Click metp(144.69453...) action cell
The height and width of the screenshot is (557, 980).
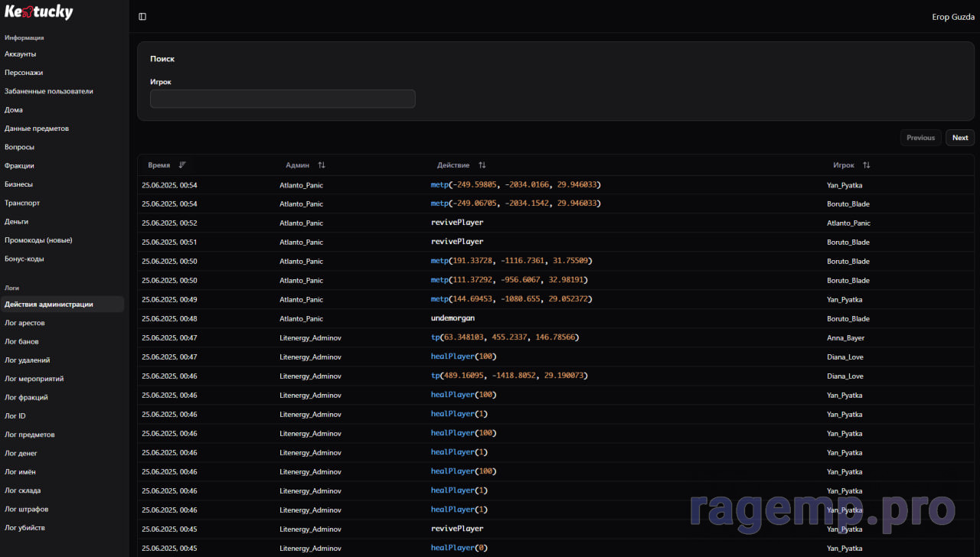pyautogui.click(x=511, y=299)
